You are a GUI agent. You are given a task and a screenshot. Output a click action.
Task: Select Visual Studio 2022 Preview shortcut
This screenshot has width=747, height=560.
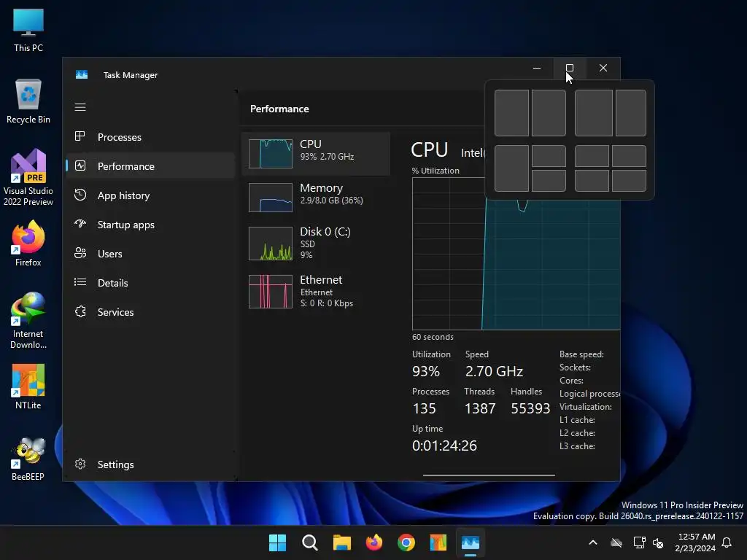click(28, 178)
